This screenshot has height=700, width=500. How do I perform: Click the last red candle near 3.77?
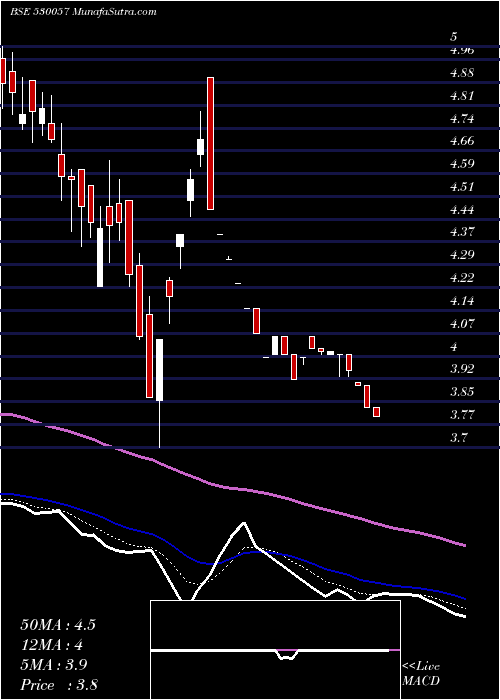click(376, 412)
